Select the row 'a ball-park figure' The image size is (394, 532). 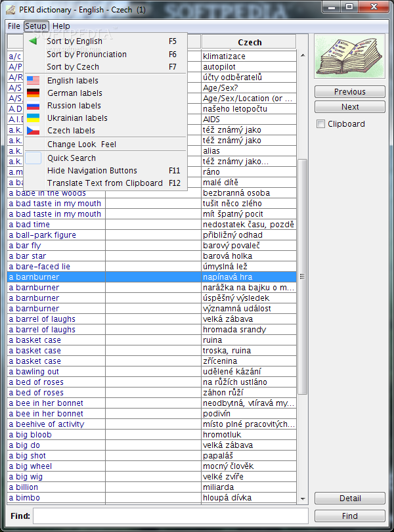(152, 234)
